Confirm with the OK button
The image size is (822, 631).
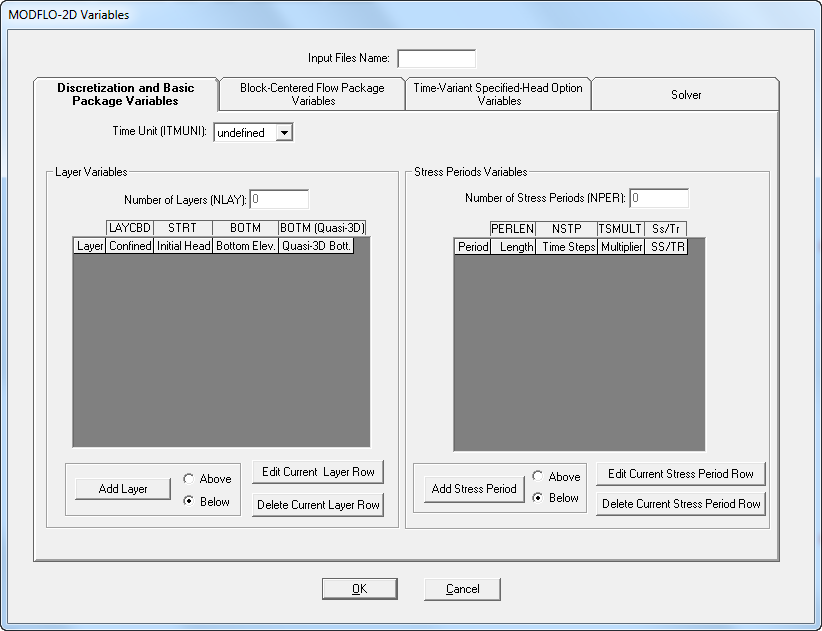point(359,589)
